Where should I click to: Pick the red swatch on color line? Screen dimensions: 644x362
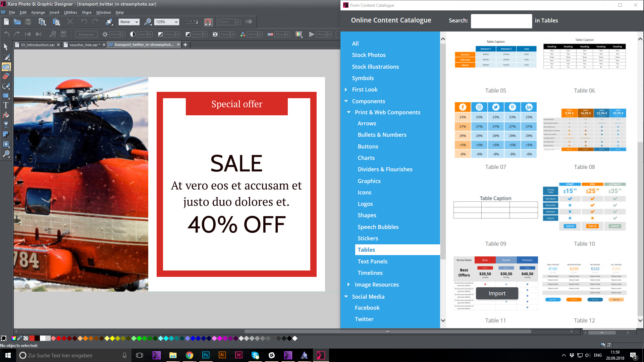32,338
